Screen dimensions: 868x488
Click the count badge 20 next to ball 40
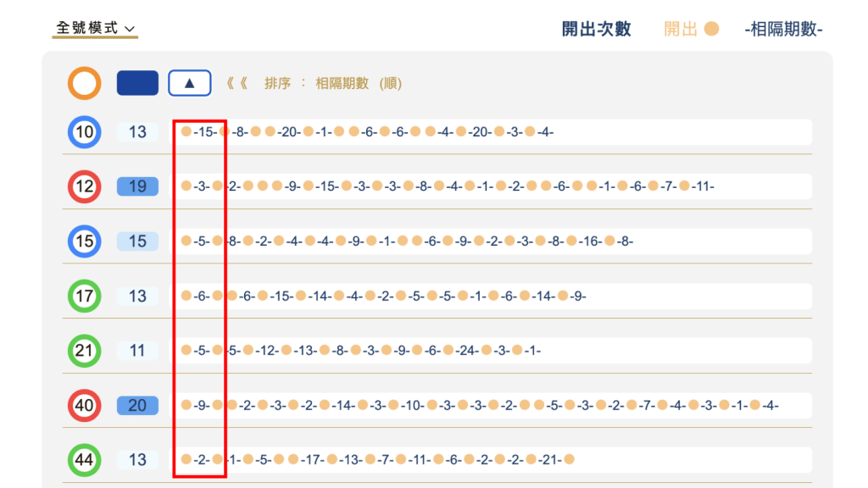tap(137, 405)
